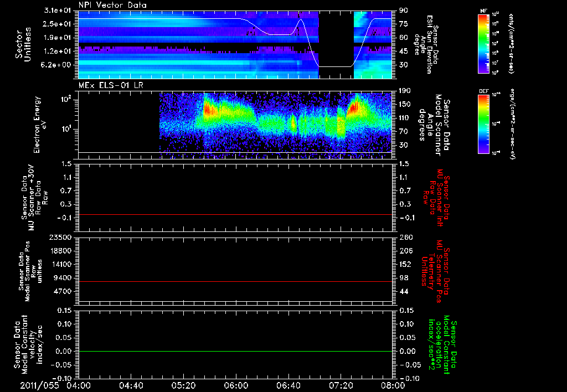Click the "90" sun elevation tick label
567x392 pixels.
coord(403,11)
